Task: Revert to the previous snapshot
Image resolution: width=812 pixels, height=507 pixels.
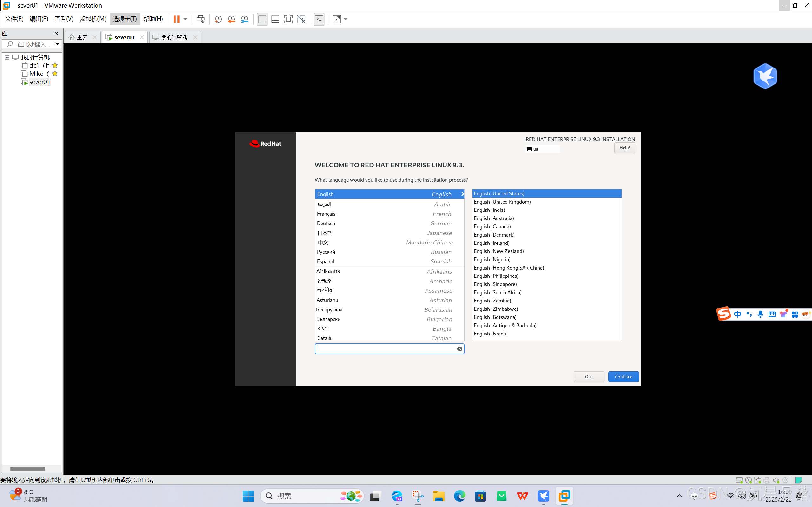Action: point(231,19)
